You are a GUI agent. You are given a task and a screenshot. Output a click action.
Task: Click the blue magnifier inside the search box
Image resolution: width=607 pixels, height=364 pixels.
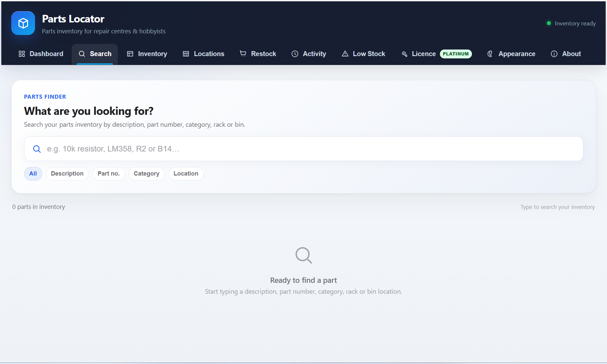click(37, 149)
